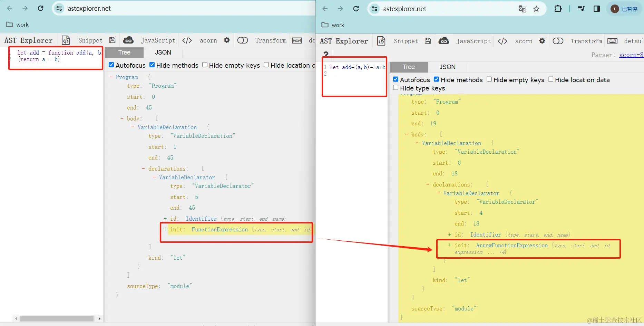This screenshot has width=644, height=326.
Task: Open site info icon in right address bar
Action: click(x=374, y=9)
